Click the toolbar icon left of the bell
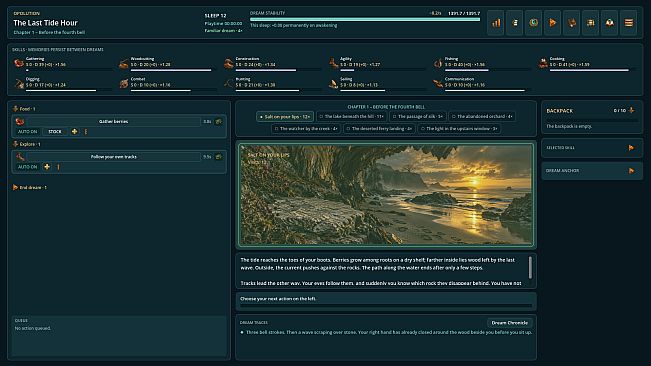 click(590, 23)
